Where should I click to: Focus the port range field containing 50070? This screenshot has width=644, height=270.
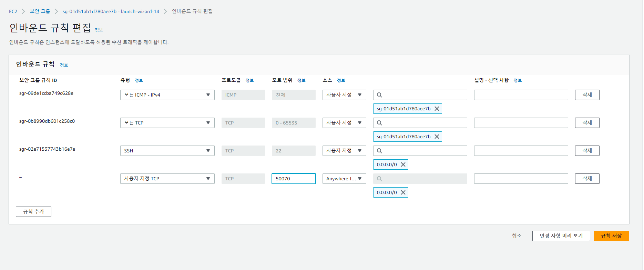(x=294, y=179)
